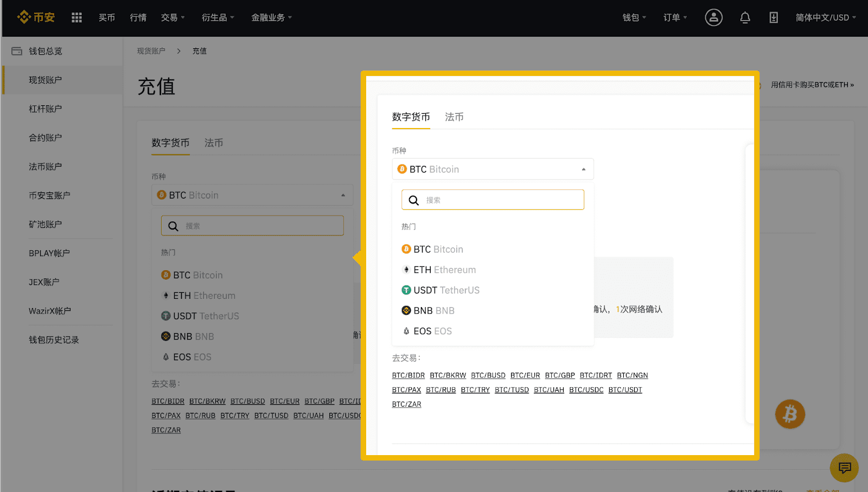
Task: Open the live chat support icon
Action: tap(844, 468)
